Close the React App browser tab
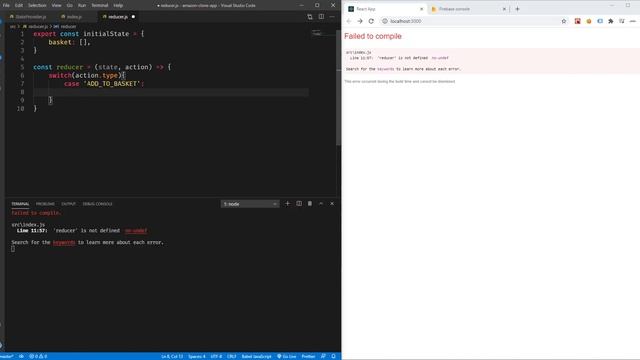 [422, 9]
